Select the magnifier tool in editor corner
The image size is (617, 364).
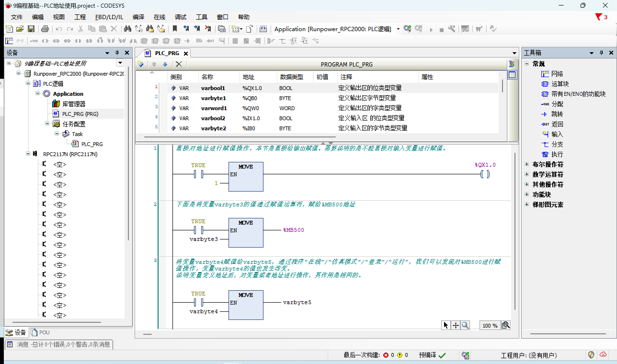(465, 325)
